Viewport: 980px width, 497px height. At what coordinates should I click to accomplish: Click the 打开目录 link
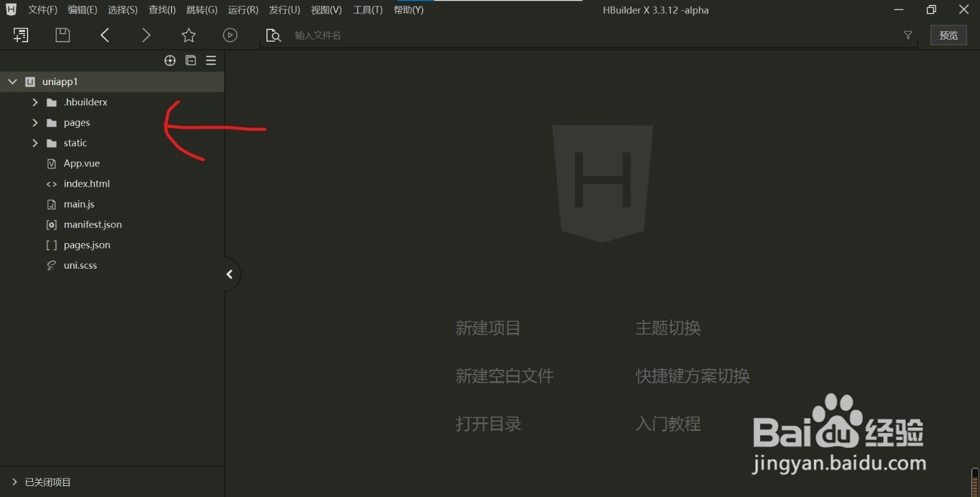(x=488, y=424)
